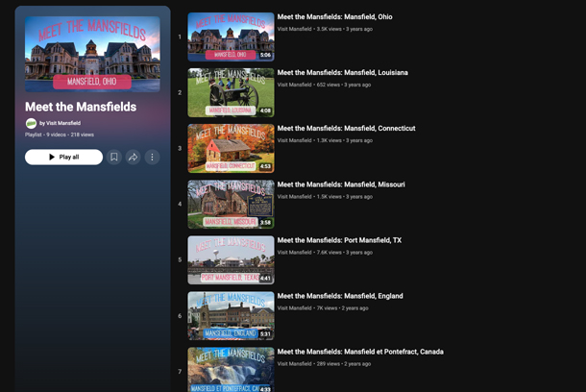Click Visit Mansfield under the England video
Viewport: 586px width, 392px height.
pos(295,307)
